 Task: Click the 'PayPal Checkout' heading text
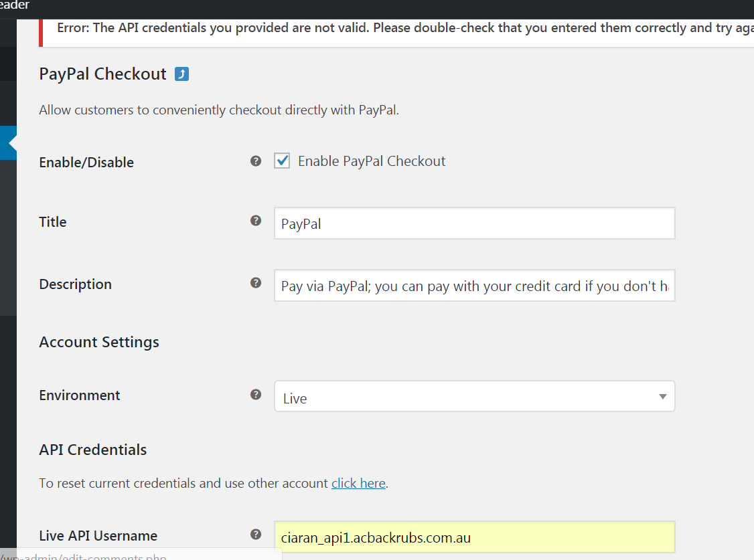(x=102, y=74)
